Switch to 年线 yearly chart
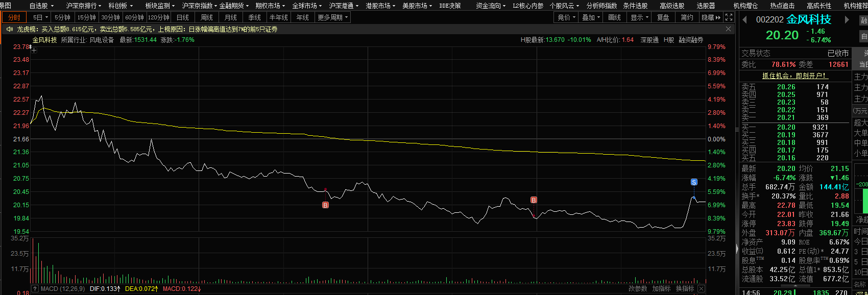 click(303, 17)
